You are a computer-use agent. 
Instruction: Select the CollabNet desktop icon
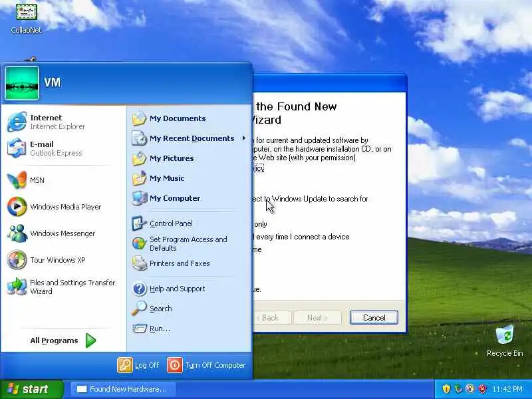coord(26,18)
